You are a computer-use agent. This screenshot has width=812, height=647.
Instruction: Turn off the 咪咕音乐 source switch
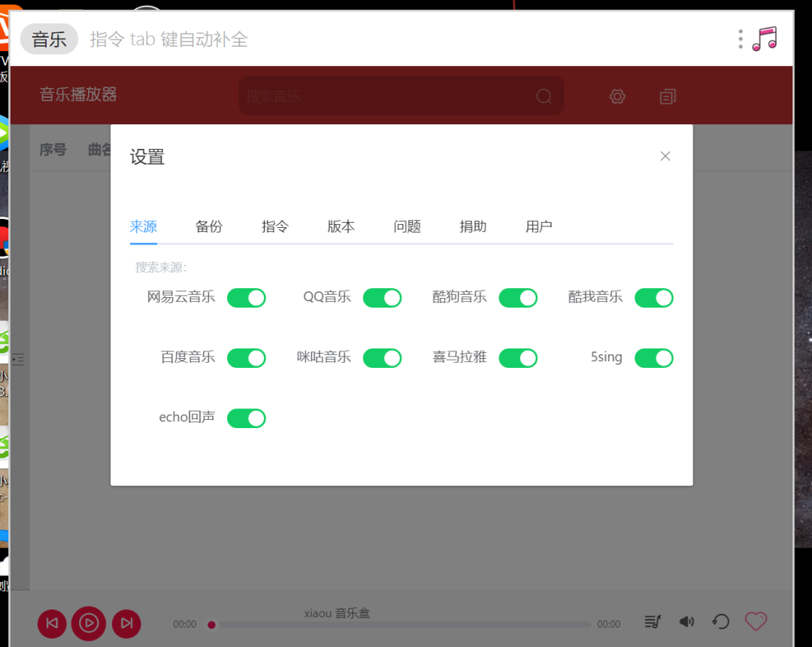(382, 358)
